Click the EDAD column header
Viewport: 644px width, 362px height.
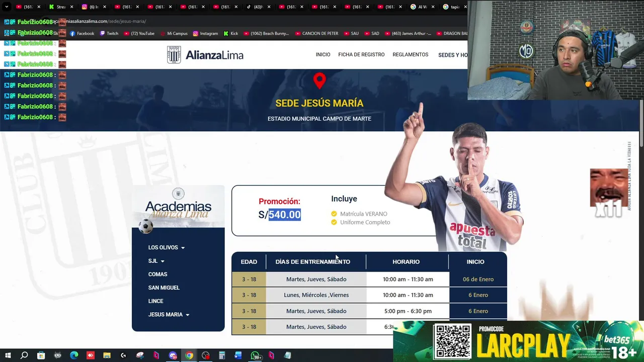[x=249, y=261]
